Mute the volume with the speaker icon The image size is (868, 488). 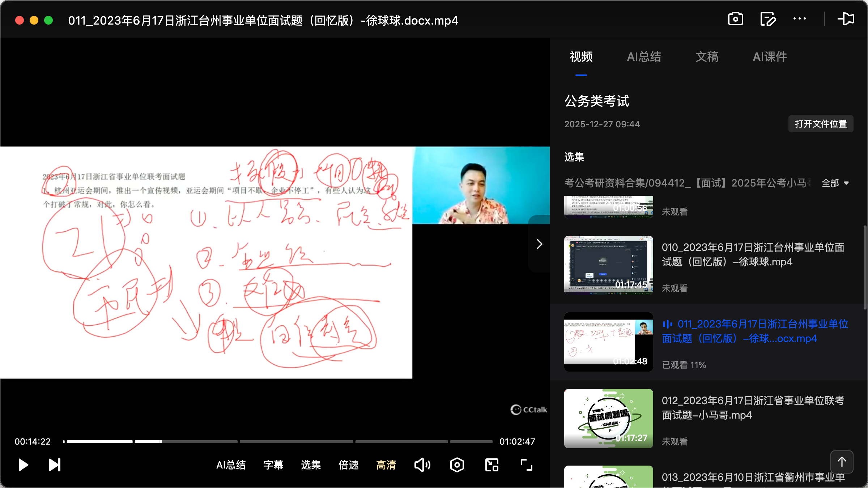pos(422,465)
